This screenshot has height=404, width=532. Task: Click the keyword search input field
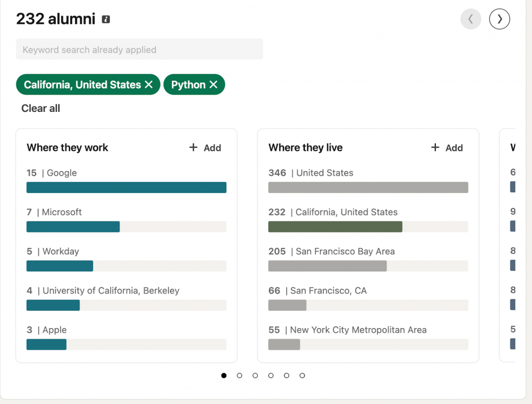pyautogui.click(x=139, y=49)
